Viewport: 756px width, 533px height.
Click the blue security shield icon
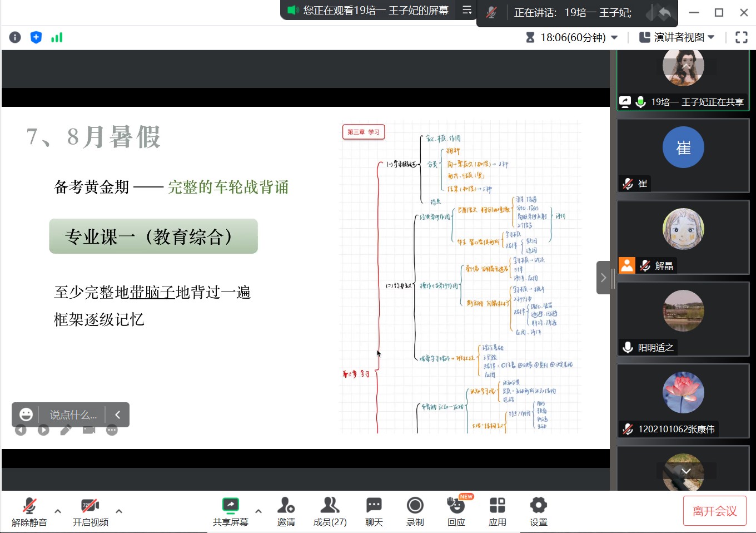[36, 37]
